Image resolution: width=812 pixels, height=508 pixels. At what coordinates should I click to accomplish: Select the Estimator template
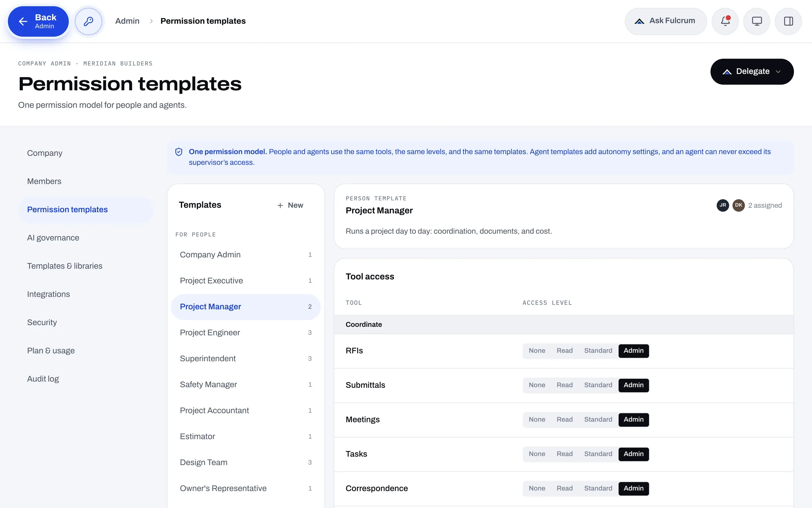pos(246,437)
